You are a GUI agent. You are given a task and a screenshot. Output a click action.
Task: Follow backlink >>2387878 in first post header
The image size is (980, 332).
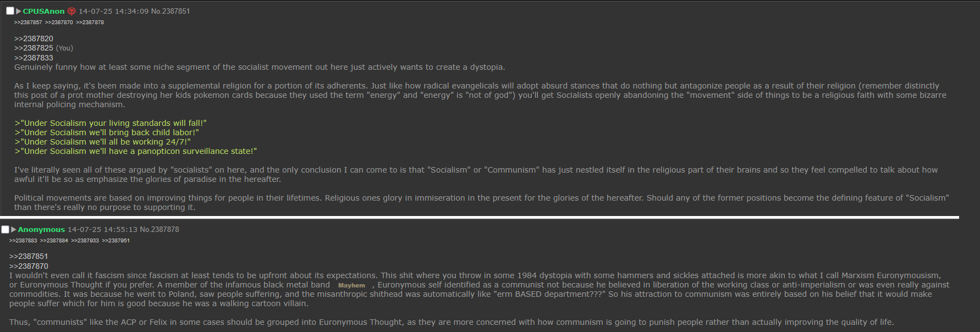click(90, 23)
